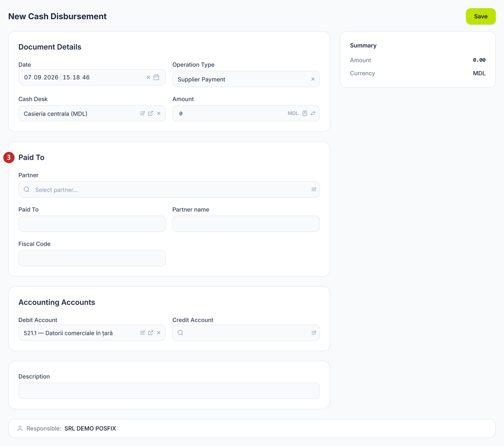
Task: Click the time portion 15:18:46
Action: click(76, 77)
